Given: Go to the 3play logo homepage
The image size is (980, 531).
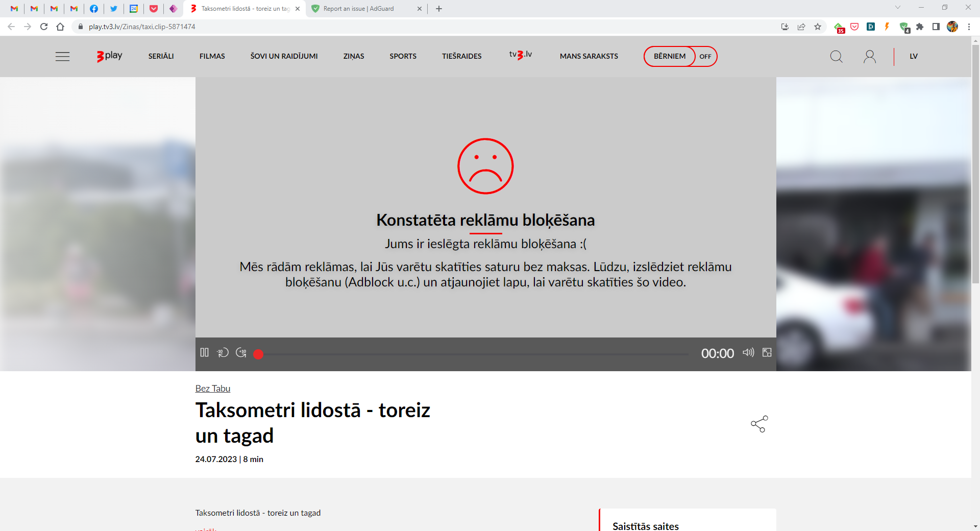Looking at the screenshot, I should [110, 56].
